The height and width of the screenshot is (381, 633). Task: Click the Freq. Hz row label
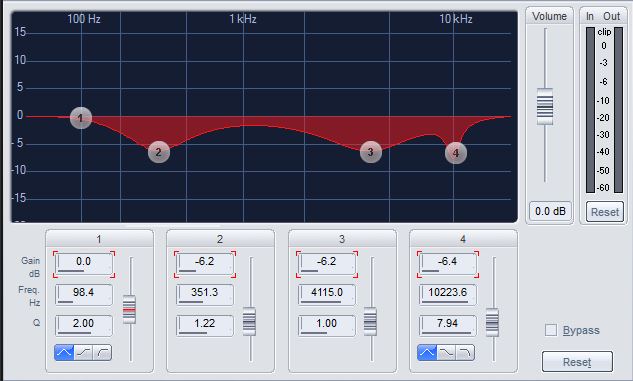[29, 296]
